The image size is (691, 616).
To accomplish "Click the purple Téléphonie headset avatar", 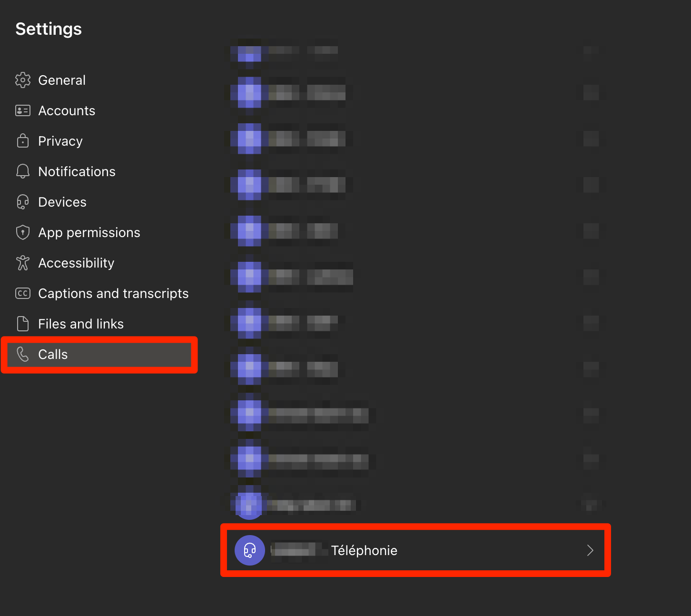I will 250,550.
